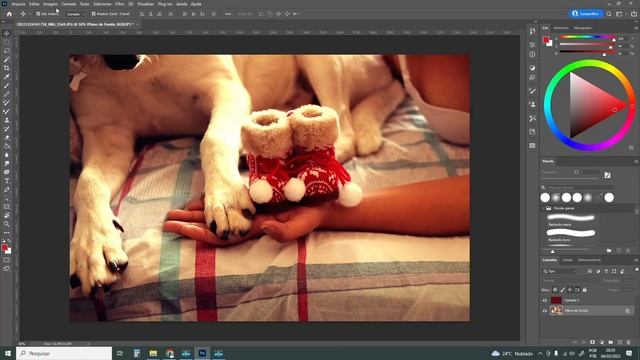The width and height of the screenshot is (640, 360).
Task: Click the Create new group folder icon
Action: coord(611,342)
